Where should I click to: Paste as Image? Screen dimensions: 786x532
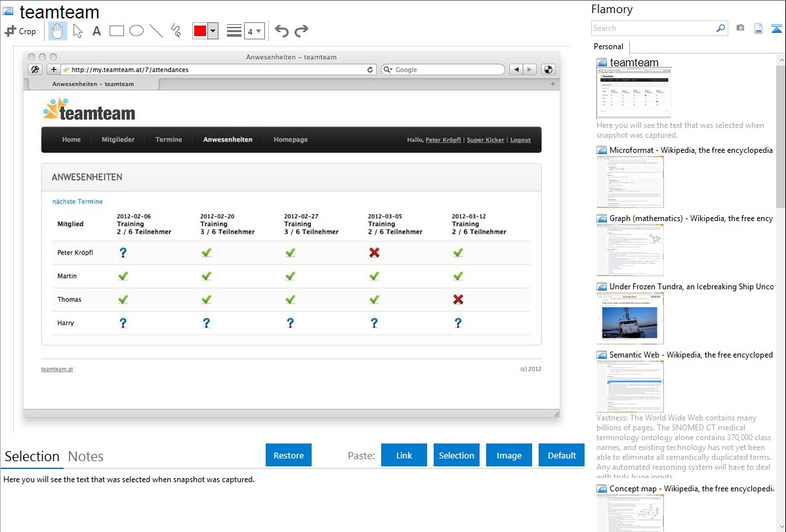point(508,455)
